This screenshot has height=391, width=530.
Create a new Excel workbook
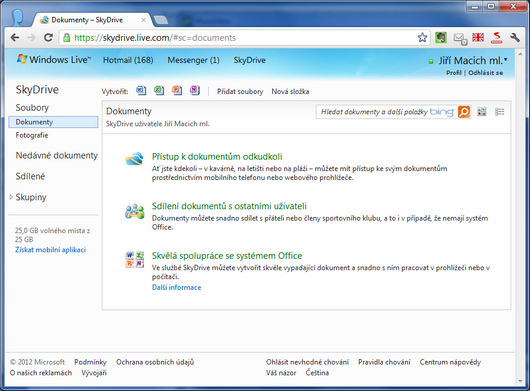tap(159, 91)
